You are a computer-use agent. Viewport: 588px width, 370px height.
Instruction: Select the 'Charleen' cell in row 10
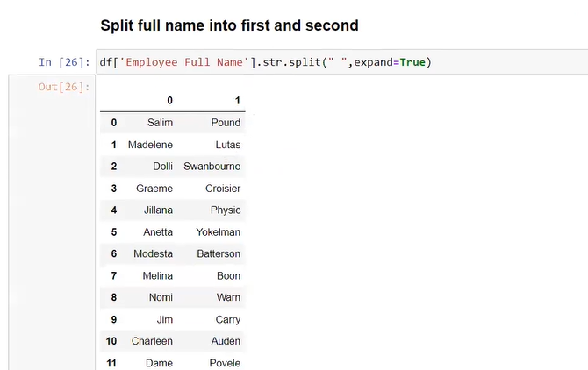(152, 341)
